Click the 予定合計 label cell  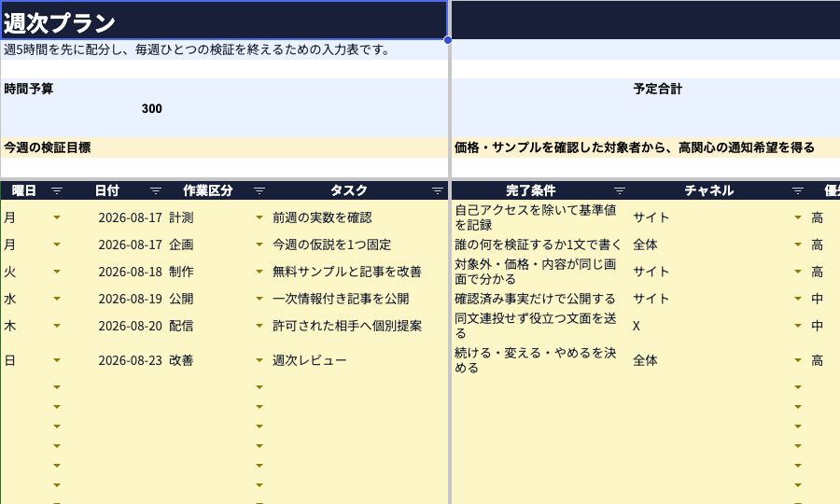658,89
